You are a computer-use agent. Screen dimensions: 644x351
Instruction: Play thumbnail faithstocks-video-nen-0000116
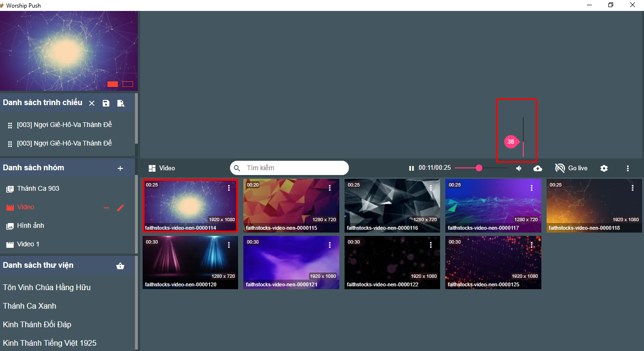[392, 205]
